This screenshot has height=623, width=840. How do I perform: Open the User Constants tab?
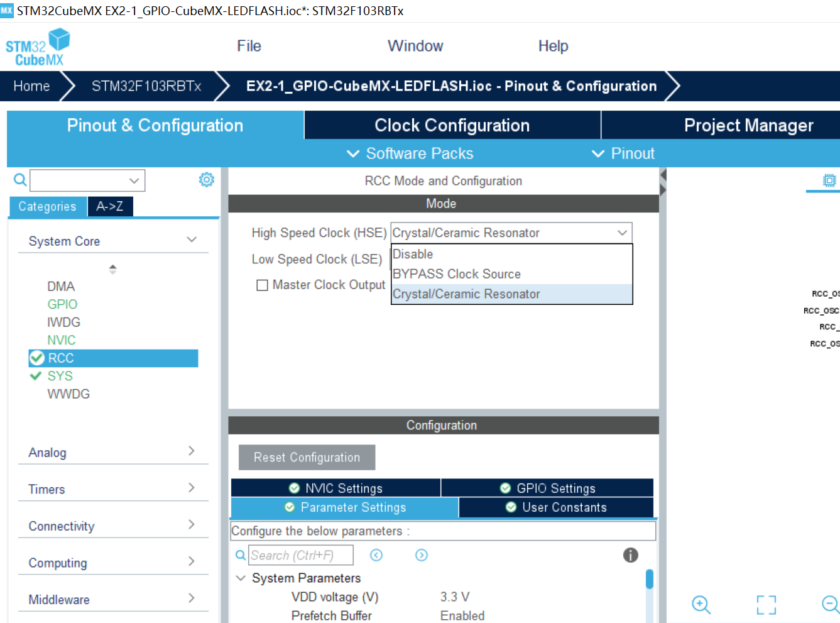coord(556,507)
